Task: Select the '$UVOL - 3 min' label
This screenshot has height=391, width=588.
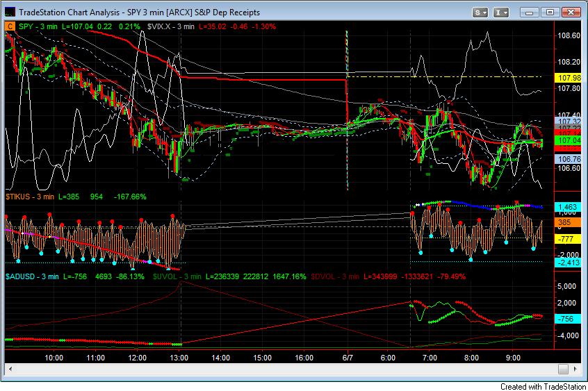Action: [177, 276]
